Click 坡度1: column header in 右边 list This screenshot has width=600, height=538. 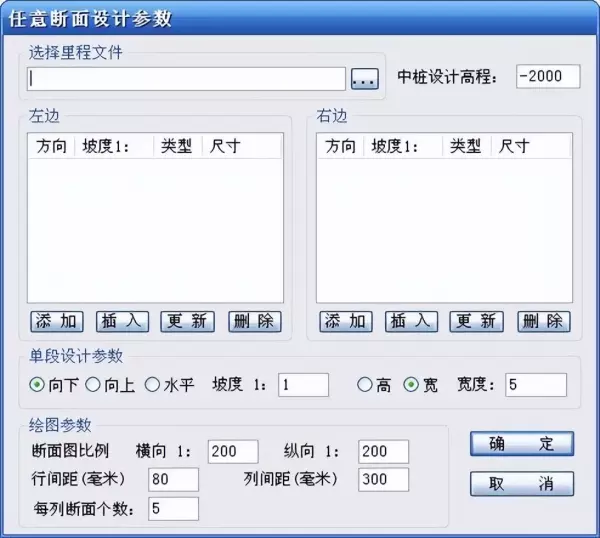403,146
